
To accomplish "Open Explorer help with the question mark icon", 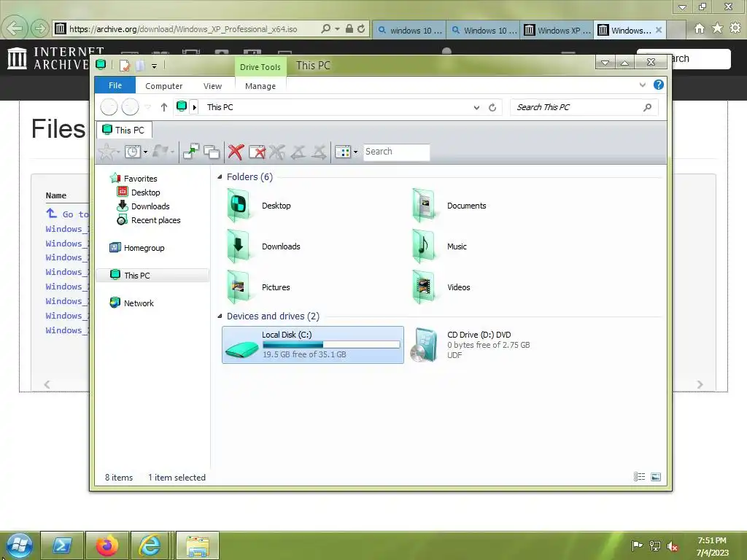I will pyautogui.click(x=659, y=85).
